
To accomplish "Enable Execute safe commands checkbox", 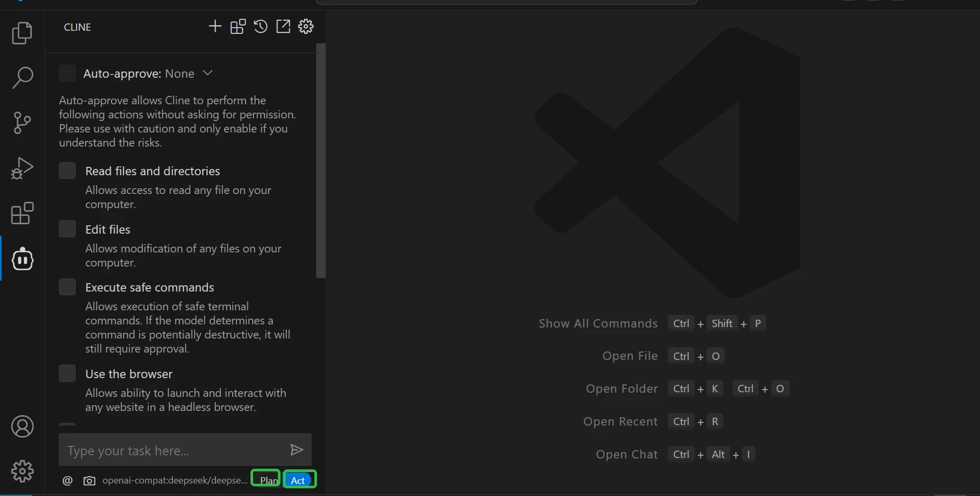I will click(67, 286).
